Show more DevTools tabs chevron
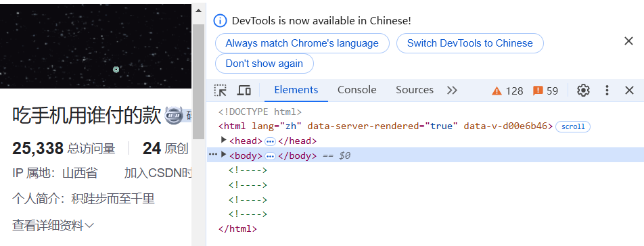The image size is (644, 246). pos(452,90)
